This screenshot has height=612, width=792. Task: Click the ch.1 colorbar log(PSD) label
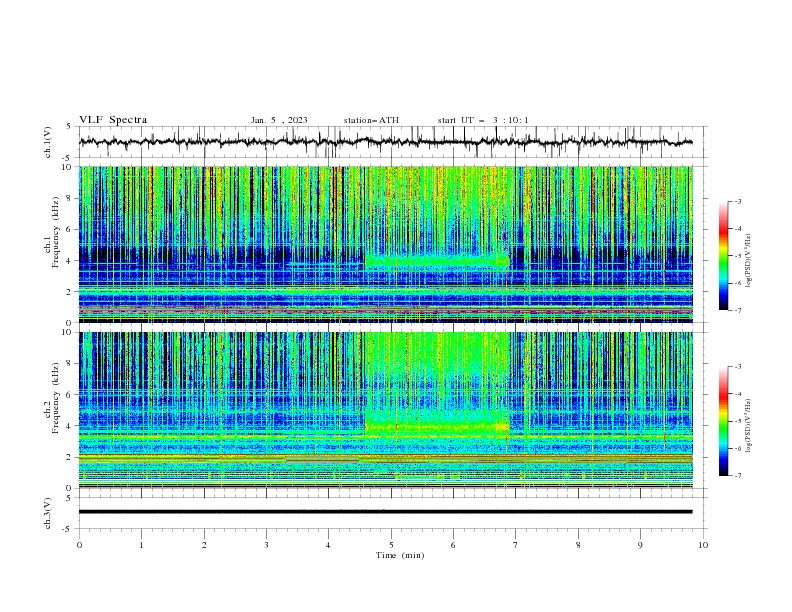[749, 261]
